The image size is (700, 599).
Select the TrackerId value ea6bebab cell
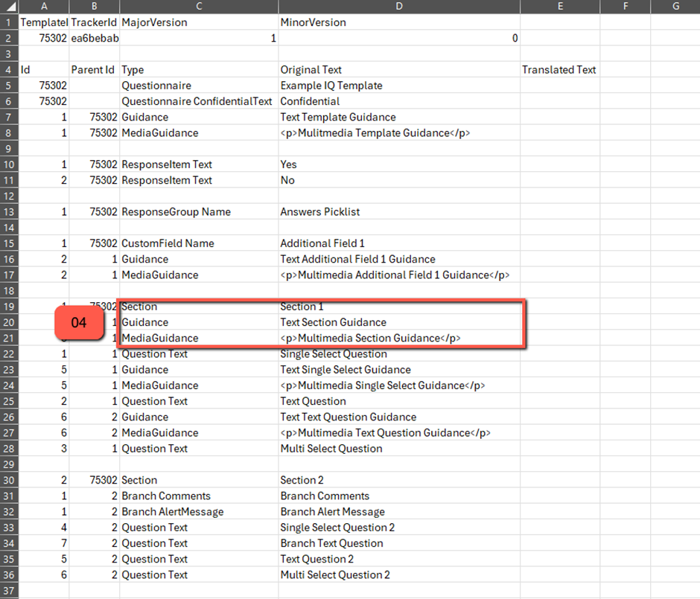[x=94, y=39]
